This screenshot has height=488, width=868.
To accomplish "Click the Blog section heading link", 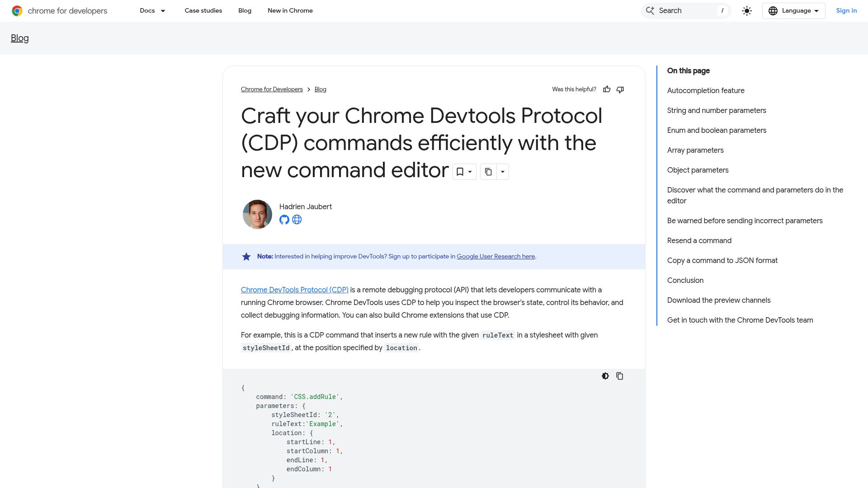I will point(20,38).
